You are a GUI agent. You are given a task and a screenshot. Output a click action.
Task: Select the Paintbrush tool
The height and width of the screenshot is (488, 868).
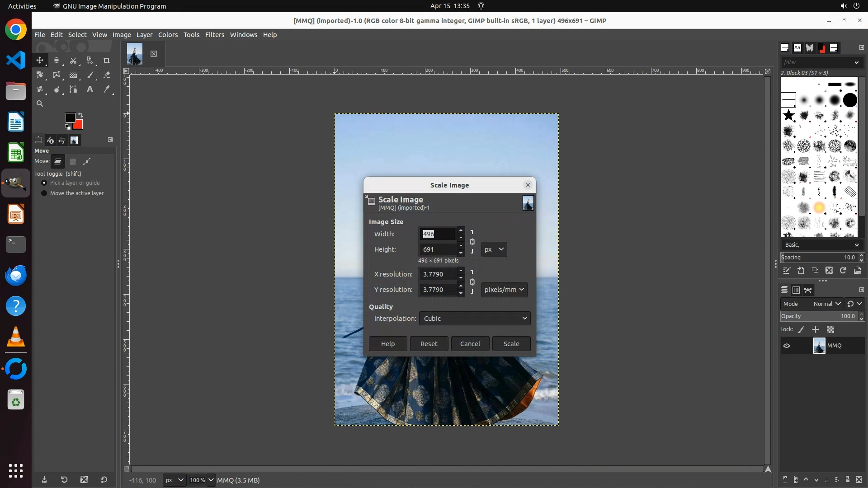90,75
